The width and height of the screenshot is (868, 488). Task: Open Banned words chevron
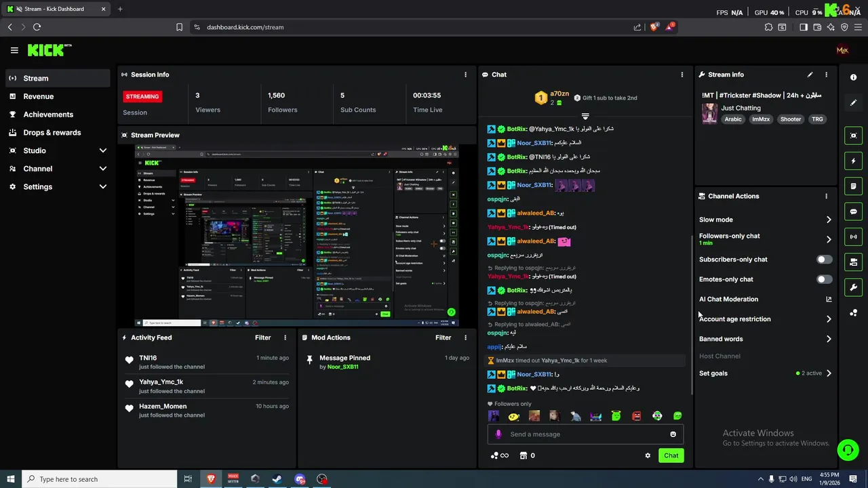pyautogui.click(x=828, y=339)
